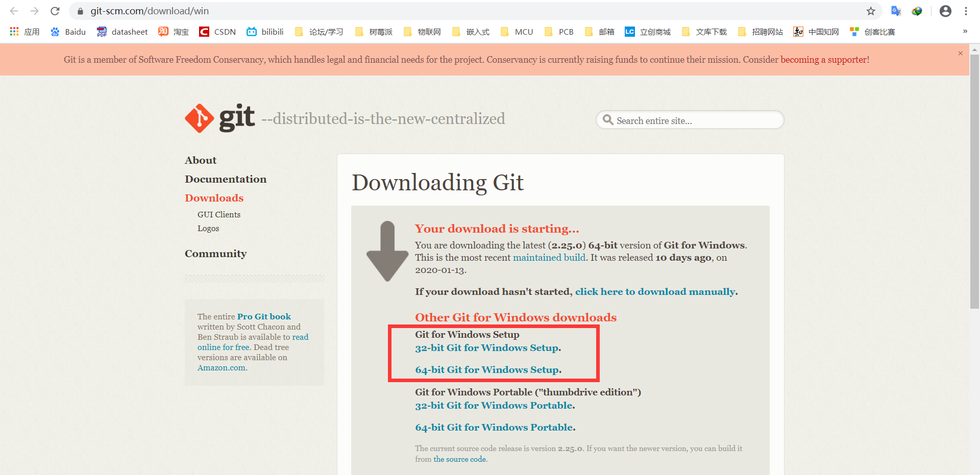Open GUI Clients submenu item
The height and width of the screenshot is (475, 980).
click(219, 215)
